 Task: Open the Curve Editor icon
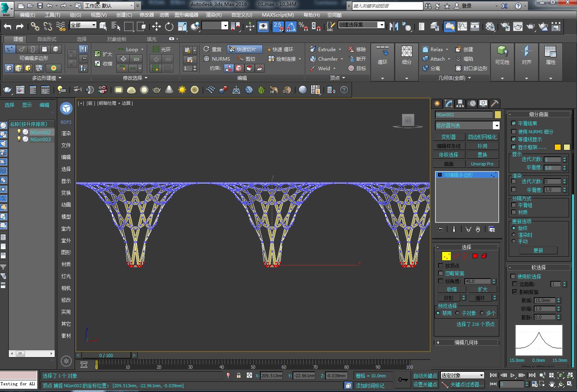tap(462, 27)
